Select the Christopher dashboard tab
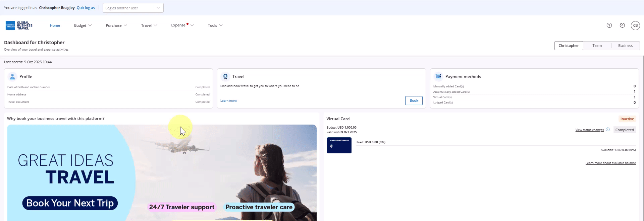The image size is (644, 221). [x=569, y=46]
